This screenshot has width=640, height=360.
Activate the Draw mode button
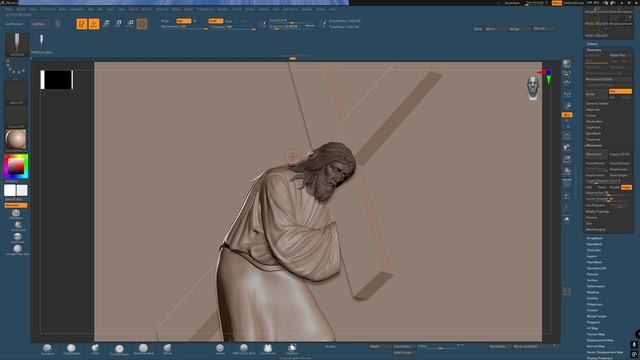tap(94, 24)
